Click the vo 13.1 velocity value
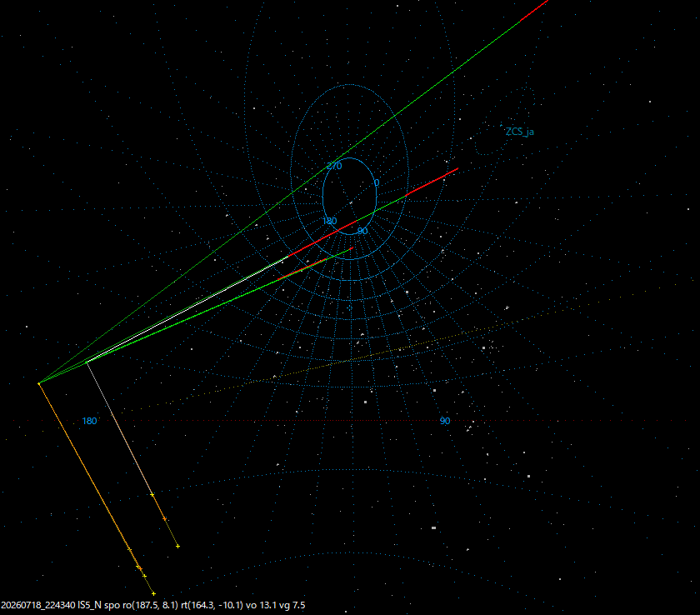Image resolution: width=700 pixels, height=615 pixels. click(261, 605)
